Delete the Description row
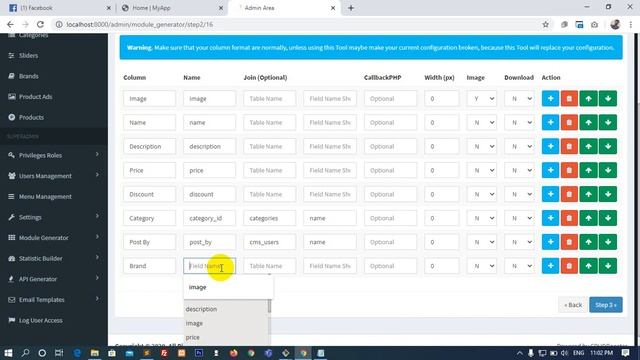Screen dimensions: 640x360 pos(569,146)
